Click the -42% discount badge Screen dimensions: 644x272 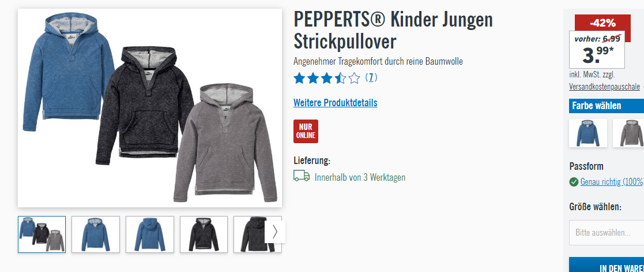tap(602, 23)
